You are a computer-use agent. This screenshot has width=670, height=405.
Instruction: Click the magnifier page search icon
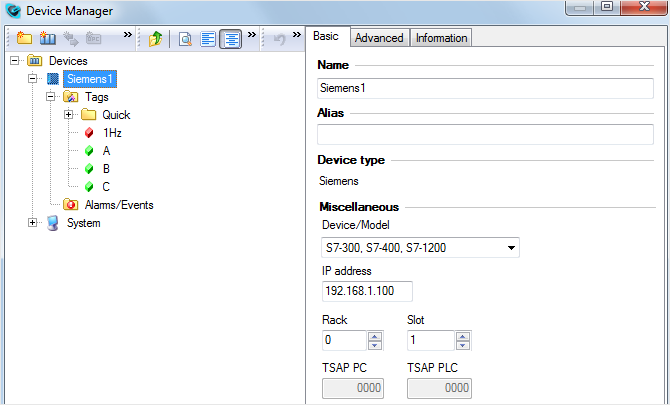185,39
